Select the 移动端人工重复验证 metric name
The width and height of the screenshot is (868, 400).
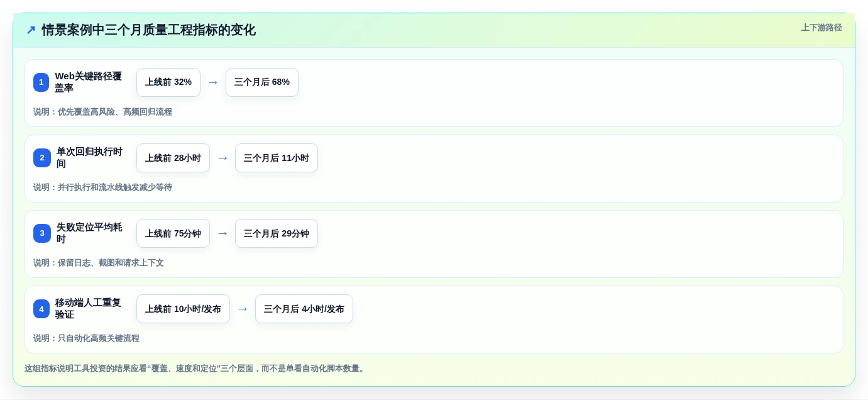pos(88,309)
